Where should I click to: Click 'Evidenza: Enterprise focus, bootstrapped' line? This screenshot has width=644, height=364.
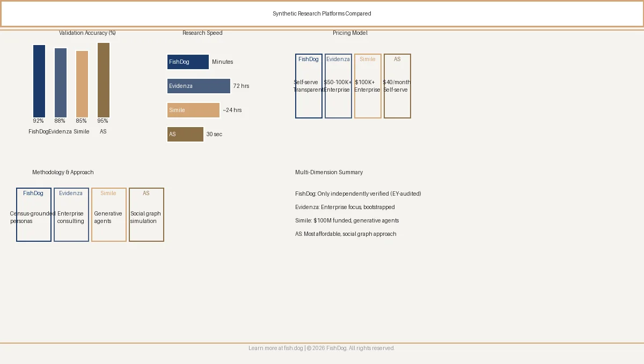tap(345, 207)
